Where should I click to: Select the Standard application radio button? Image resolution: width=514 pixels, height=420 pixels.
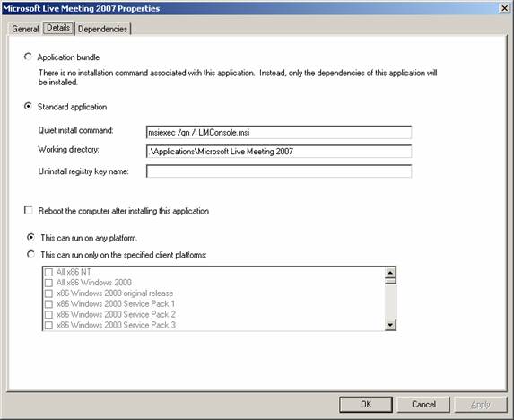point(28,107)
